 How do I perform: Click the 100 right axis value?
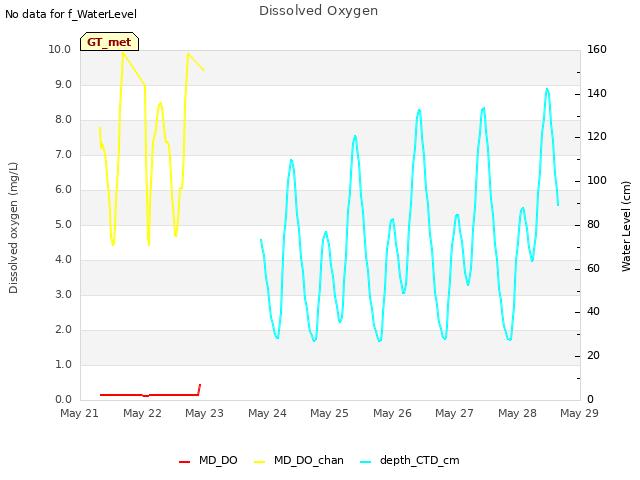(x=597, y=180)
